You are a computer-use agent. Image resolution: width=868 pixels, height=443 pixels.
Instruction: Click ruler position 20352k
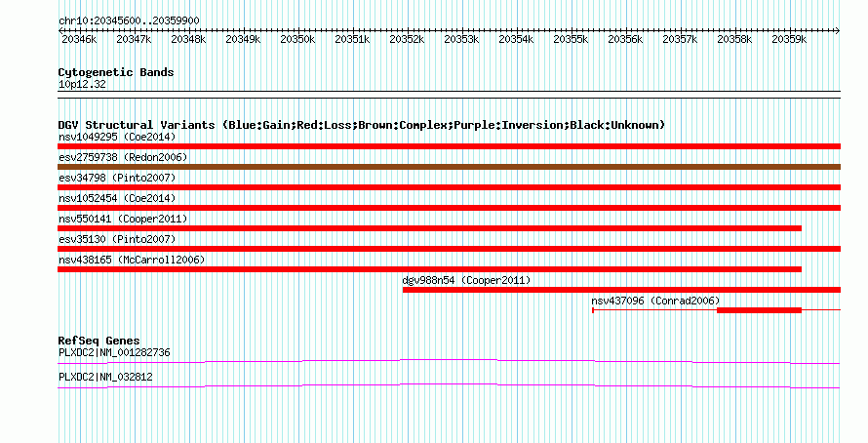[x=407, y=39]
